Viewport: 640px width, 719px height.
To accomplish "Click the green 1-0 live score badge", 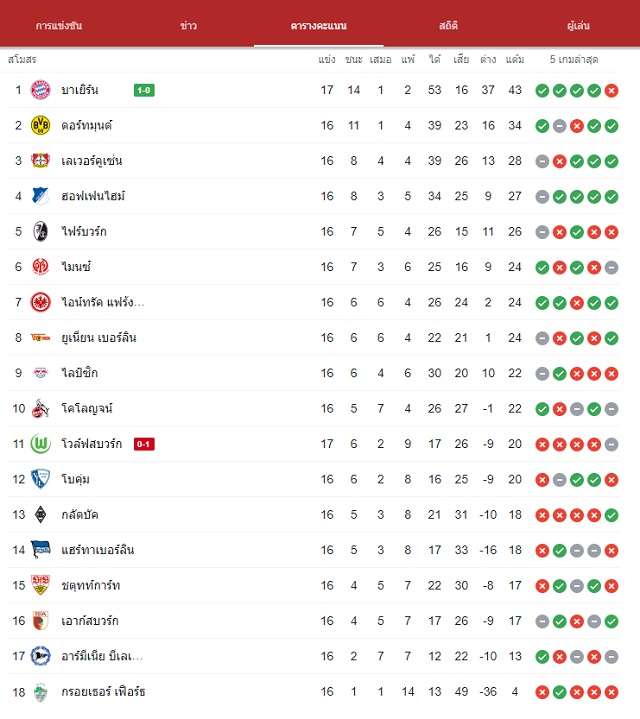I will click(144, 90).
